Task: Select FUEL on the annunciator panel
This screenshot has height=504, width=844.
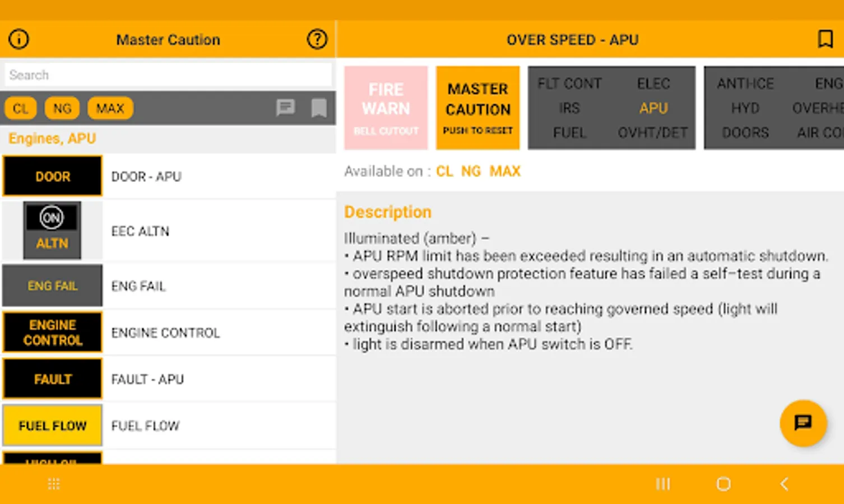Action: (x=569, y=133)
